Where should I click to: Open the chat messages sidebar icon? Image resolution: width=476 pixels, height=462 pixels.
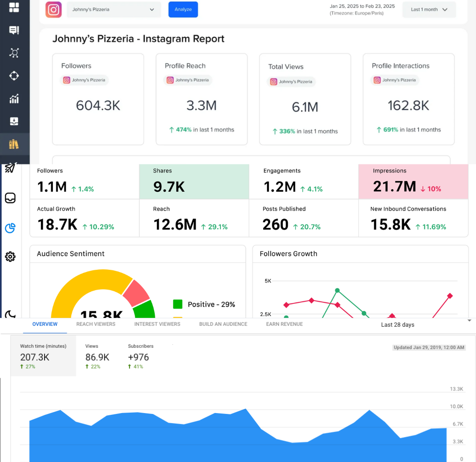(x=14, y=30)
